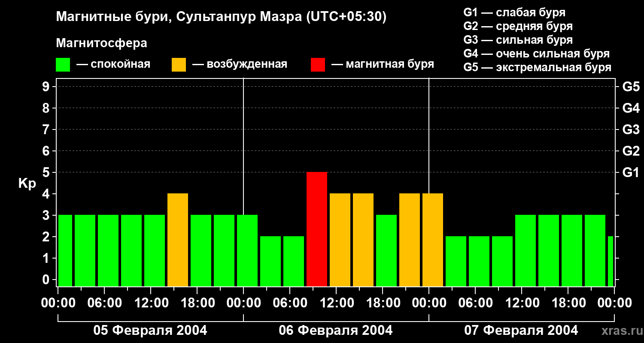
Task: Select green bar over 09:00 on 05 Февраля
Action: (x=131, y=251)
